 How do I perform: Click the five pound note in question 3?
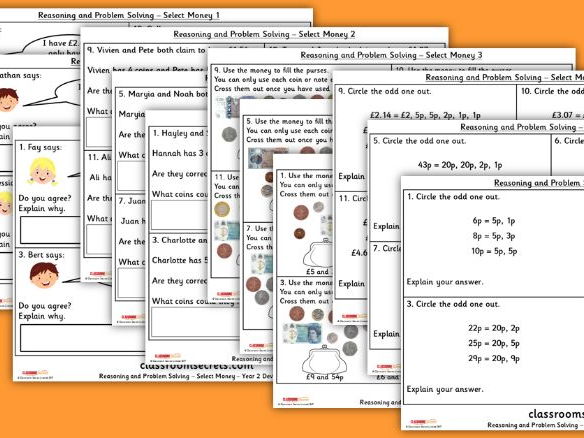pyautogui.click(x=302, y=333)
